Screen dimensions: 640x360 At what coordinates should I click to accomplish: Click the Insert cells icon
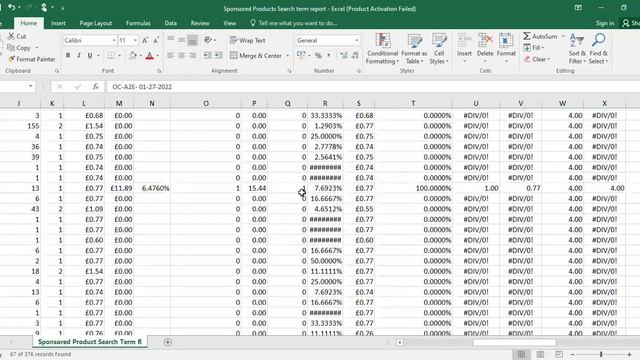pos(464,41)
